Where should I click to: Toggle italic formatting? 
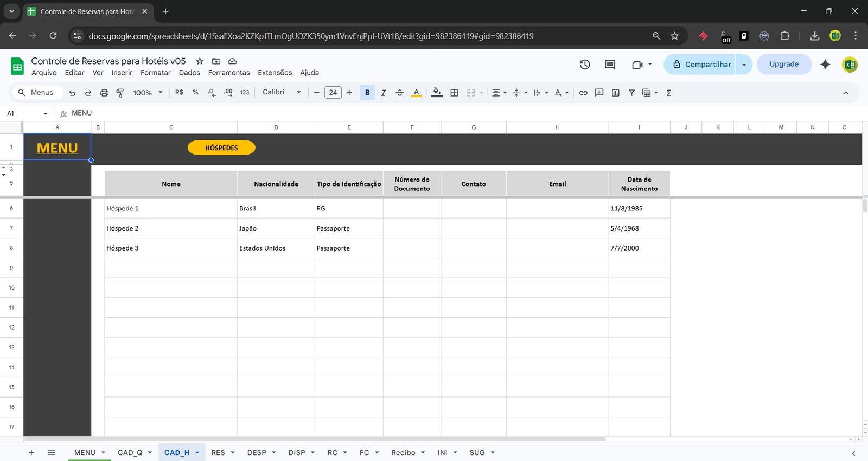pos(384,93)
